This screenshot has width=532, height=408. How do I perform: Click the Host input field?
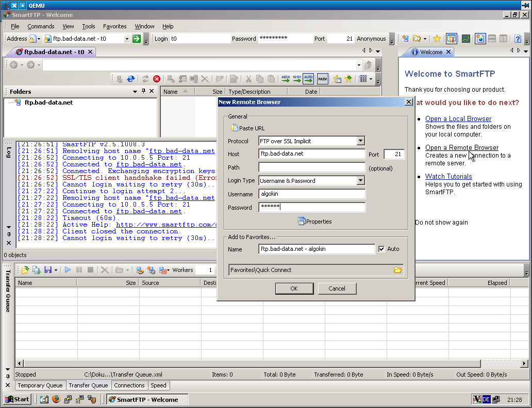click(312, 154)
